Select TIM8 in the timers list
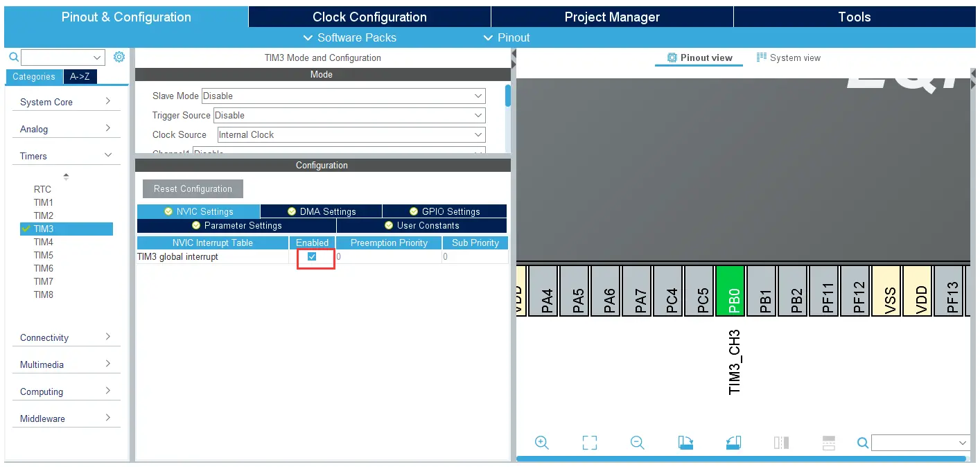Image resolution: width=980 pixels, height=467 pixels. (44, 294)
